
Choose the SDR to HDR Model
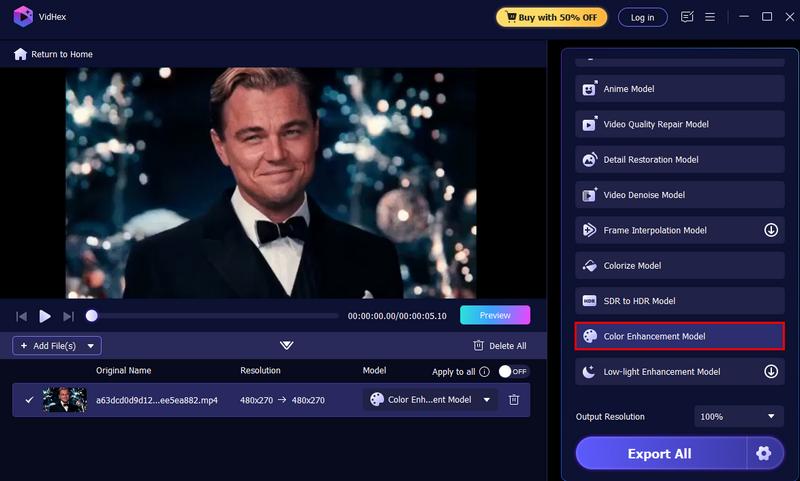[680, 300]
